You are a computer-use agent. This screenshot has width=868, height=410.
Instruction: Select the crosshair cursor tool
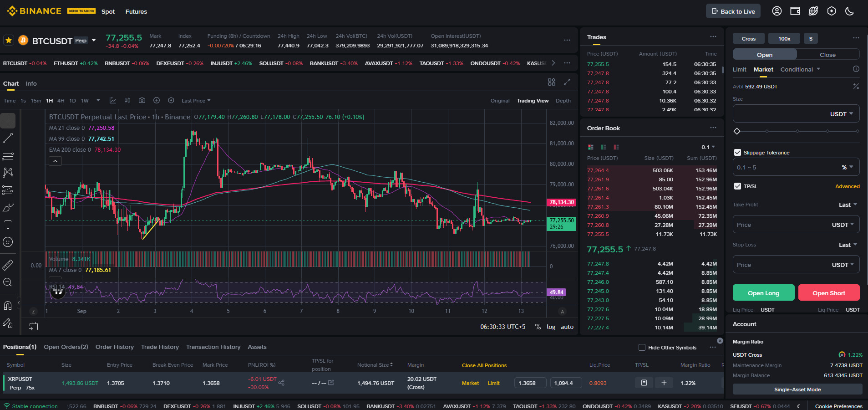click(8, 121)
